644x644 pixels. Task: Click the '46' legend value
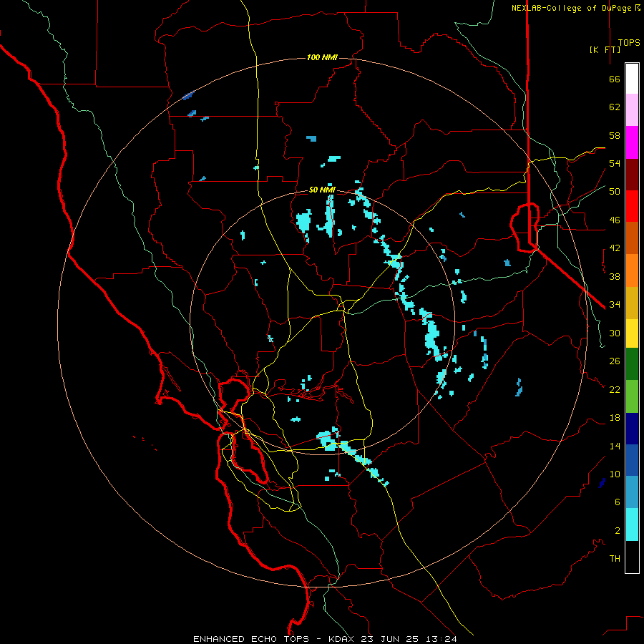point(615,220)
